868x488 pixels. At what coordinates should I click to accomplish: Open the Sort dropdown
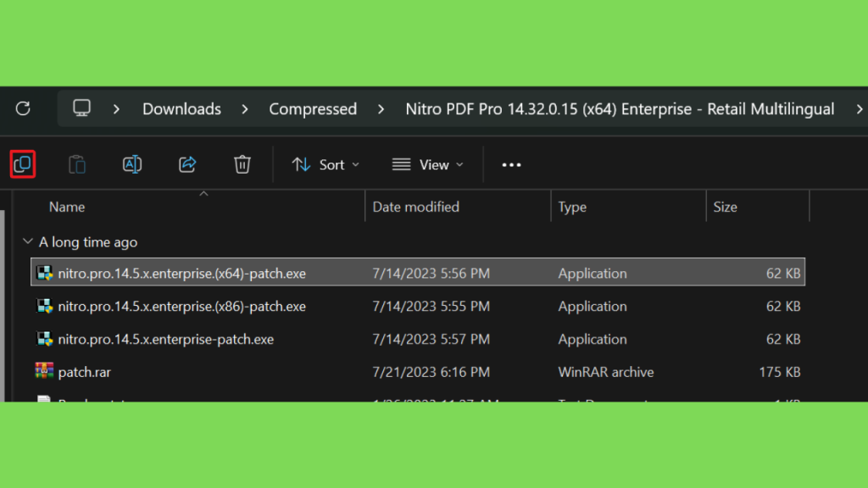pos(325,165)
